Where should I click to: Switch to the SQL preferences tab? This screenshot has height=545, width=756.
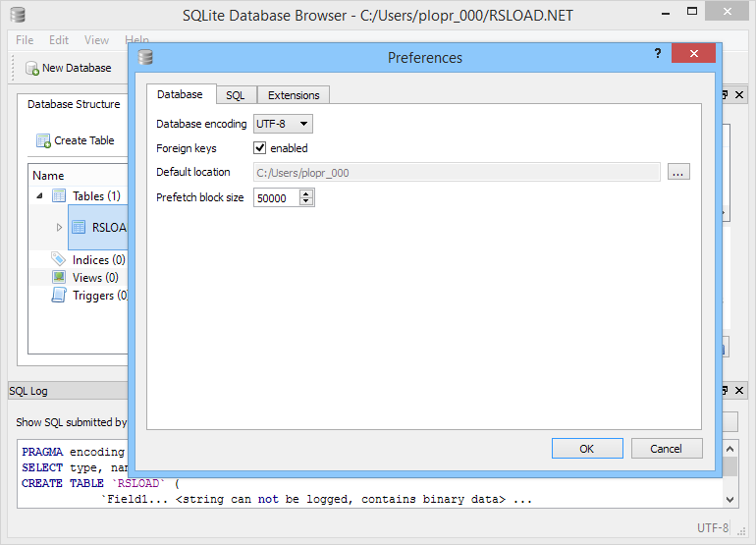236,95
